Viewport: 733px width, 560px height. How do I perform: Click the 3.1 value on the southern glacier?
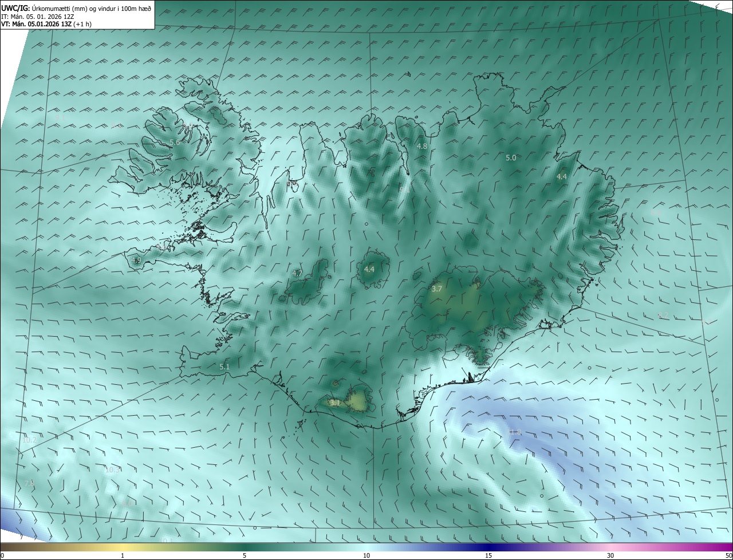336,403
